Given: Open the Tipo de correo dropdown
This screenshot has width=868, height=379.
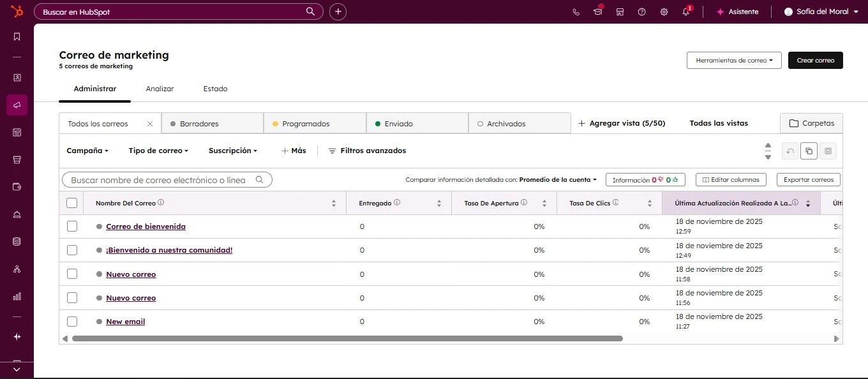Looking at the screenshot, I should tap(158, 151).
